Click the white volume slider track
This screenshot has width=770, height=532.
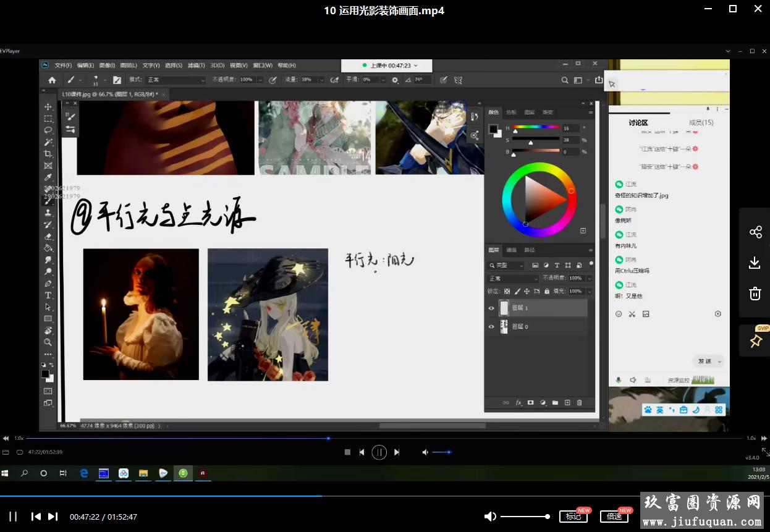[x=523, y=517]
